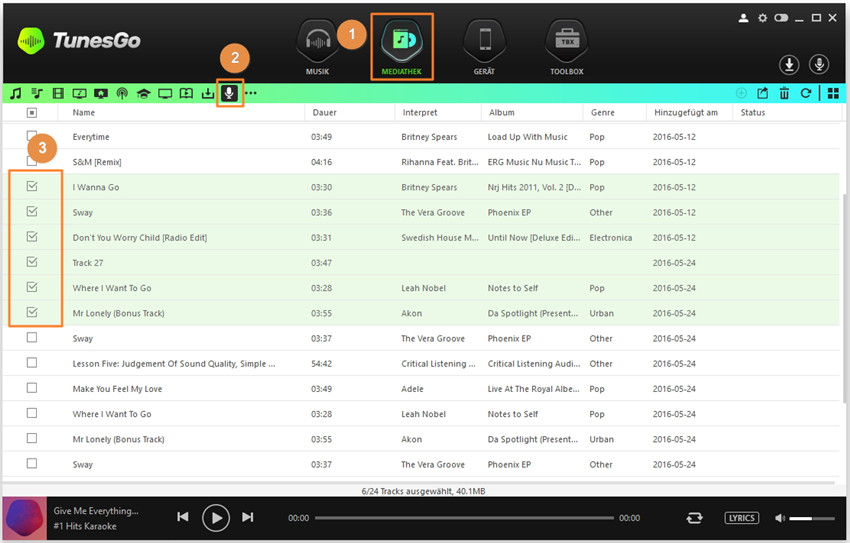The width and height of the screenshot is (850, 543).
Task: Toggle the select-all checkbox in the header
Action: [x=32, y=112]
